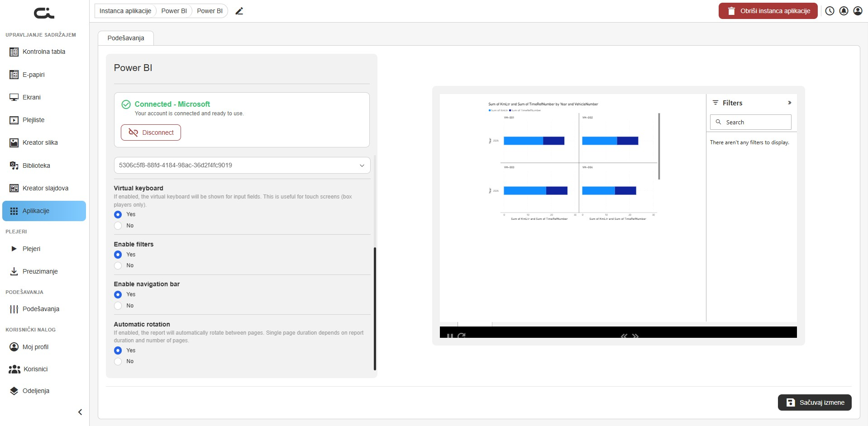Click the first Power BI breadcrumb
Screen dimensions: 868x426
tap(174, 11)
